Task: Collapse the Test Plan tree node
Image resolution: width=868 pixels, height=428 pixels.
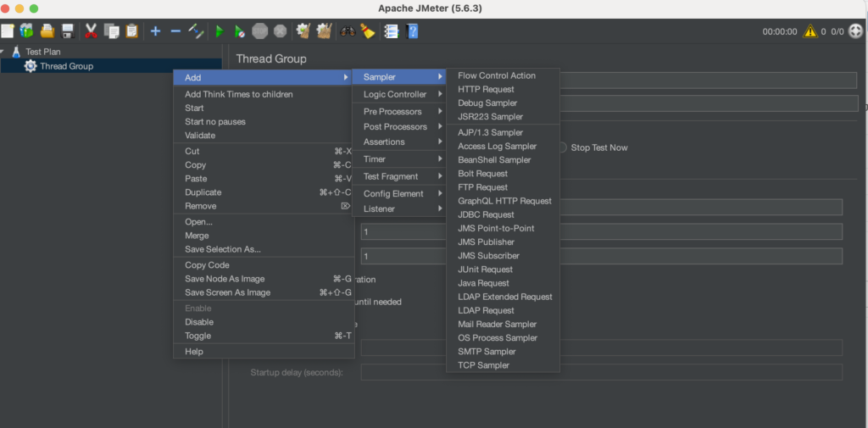Action: pos(3,52)
